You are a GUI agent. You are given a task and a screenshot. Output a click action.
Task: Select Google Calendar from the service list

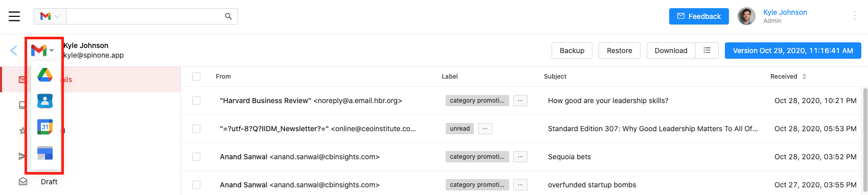coord(45,127)
